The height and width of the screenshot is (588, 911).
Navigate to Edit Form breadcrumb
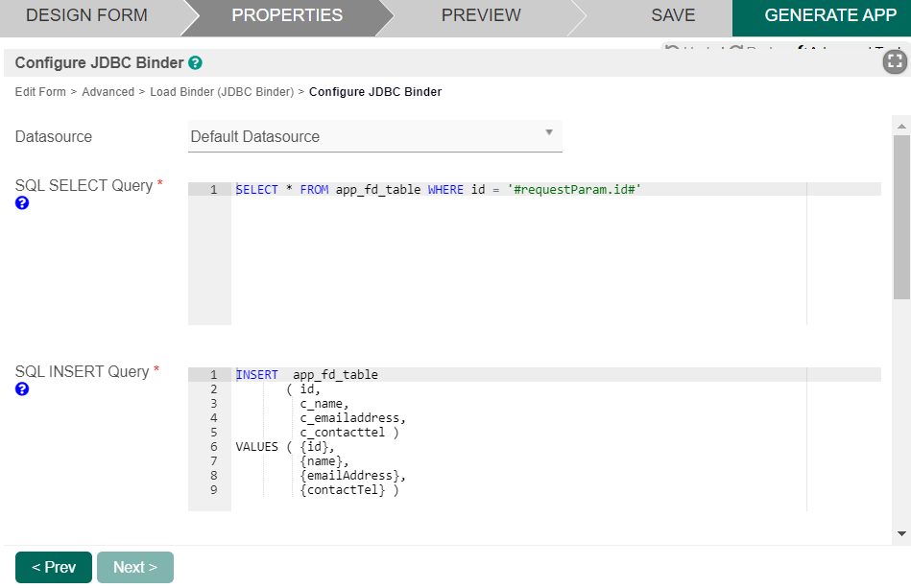point(40,92)
